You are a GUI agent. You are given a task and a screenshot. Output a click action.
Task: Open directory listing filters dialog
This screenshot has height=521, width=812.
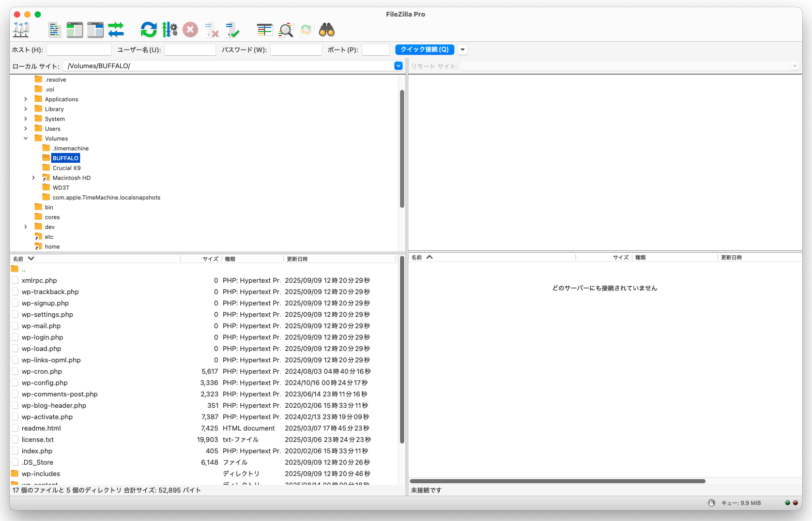pos(265,30)
